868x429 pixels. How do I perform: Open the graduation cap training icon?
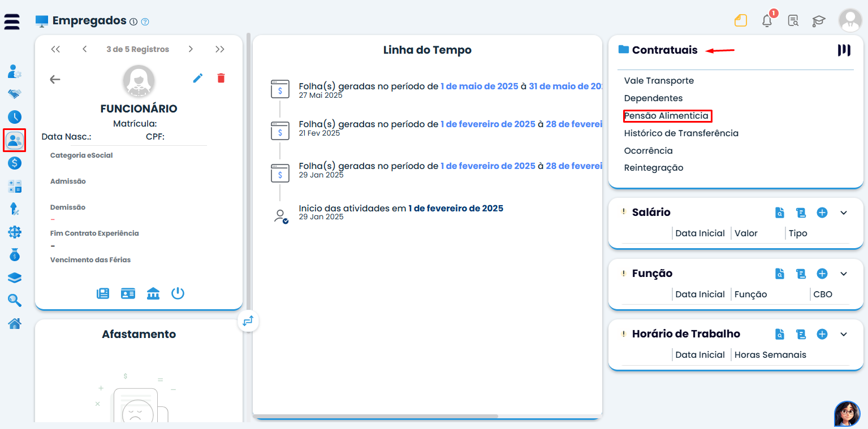[819, 21]
